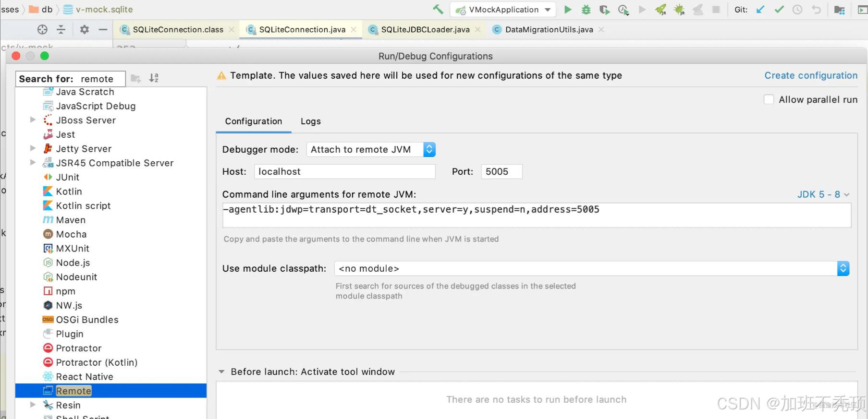Select the OSGi Bundles template
Screen dimensions: 868x419
click(x=87, y=320)
